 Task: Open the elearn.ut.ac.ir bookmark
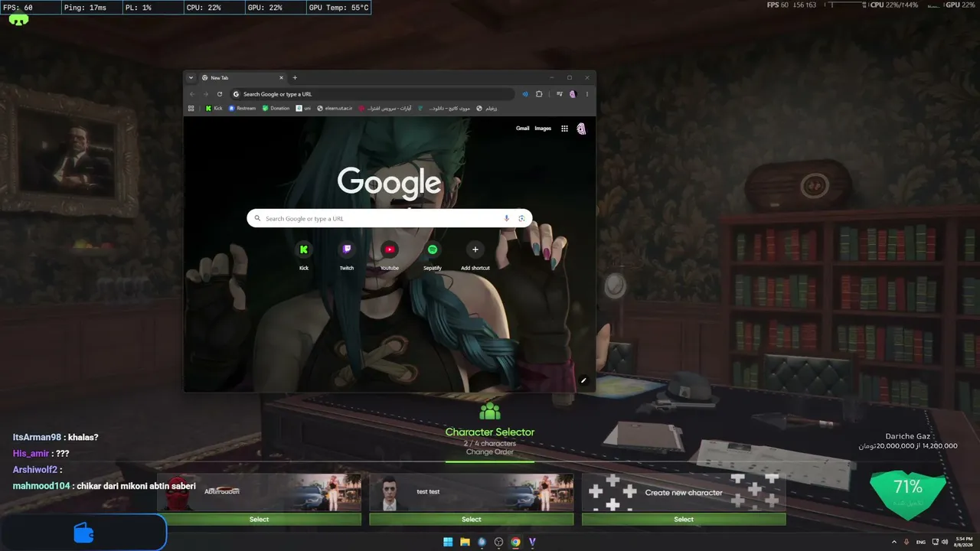(335, 108)
